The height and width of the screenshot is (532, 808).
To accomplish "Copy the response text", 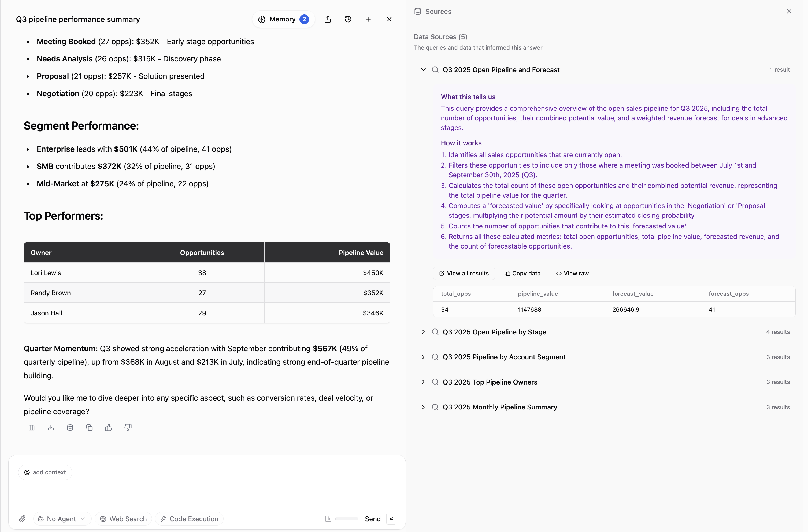I will click(89, 427).
